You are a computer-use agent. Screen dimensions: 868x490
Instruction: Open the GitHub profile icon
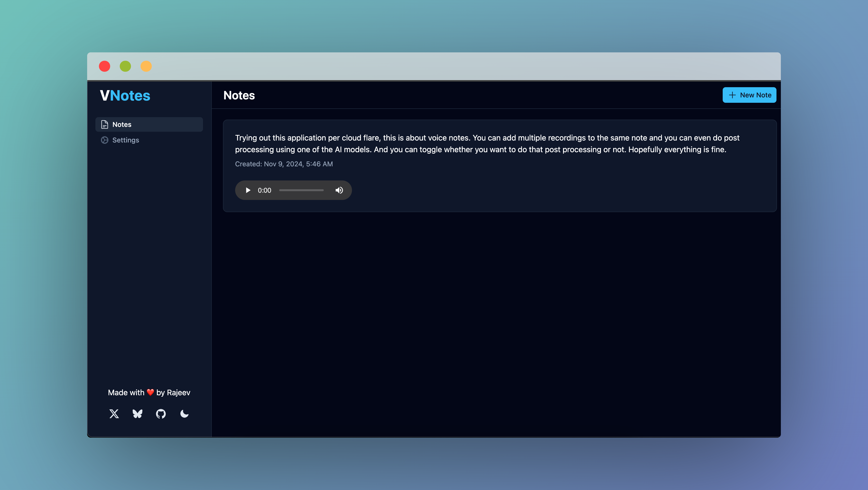160,413
